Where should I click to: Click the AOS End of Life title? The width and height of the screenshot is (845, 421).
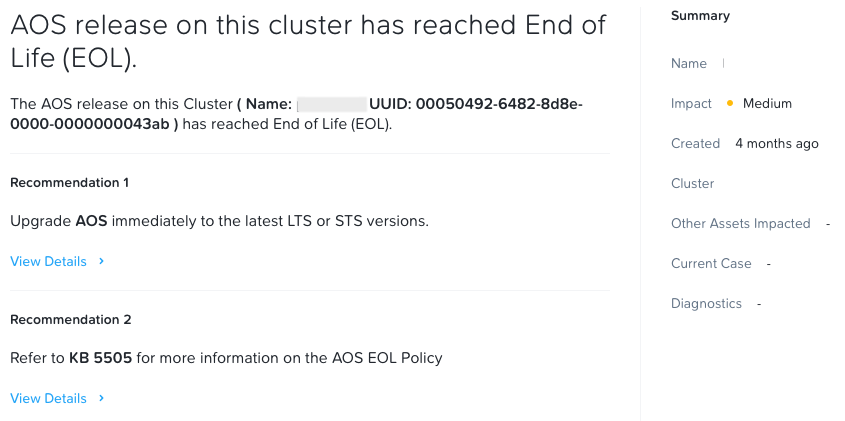tap(308, 41)
